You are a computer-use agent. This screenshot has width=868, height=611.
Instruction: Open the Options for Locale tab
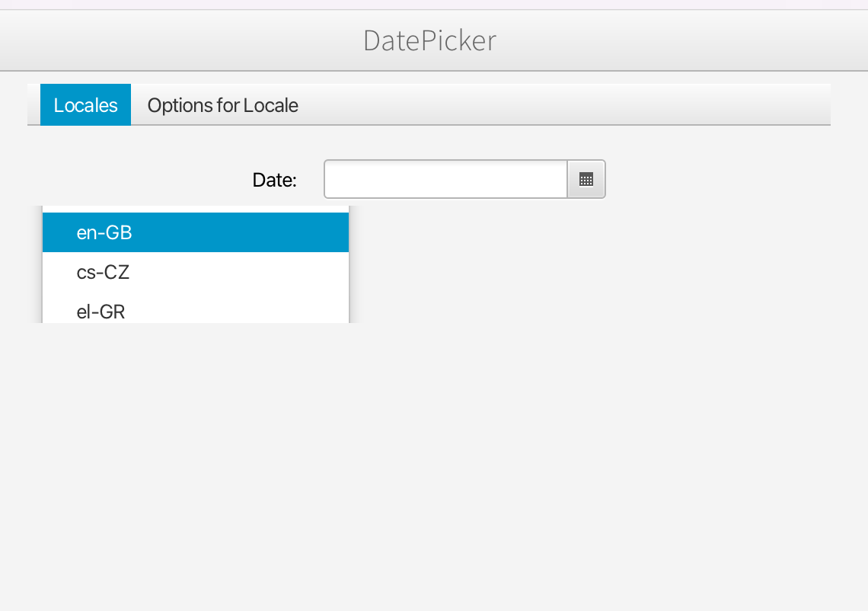(x=222, y=105)
